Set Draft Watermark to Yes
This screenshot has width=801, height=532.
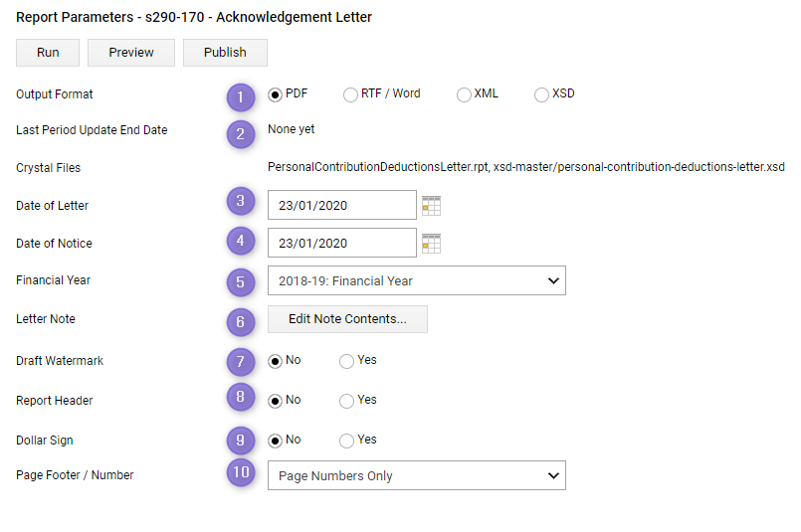[346, 362]
